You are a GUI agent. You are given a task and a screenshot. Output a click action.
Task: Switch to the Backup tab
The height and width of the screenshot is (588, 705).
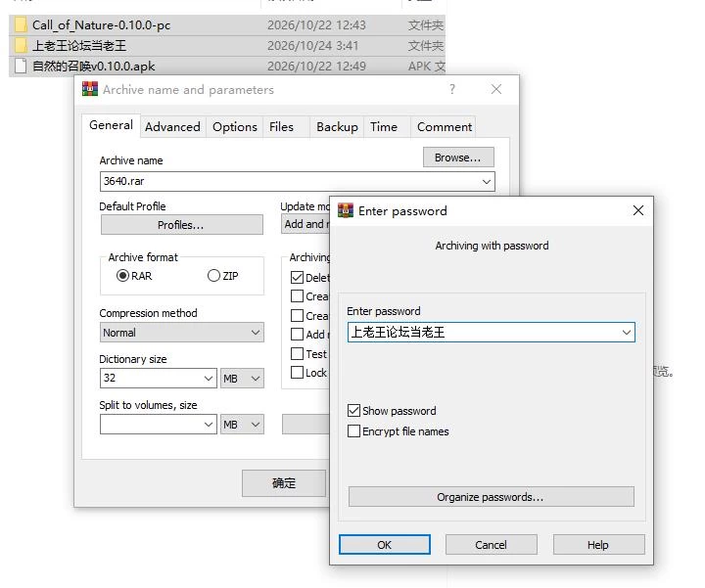pyautogui.click(x=337, y=127)
